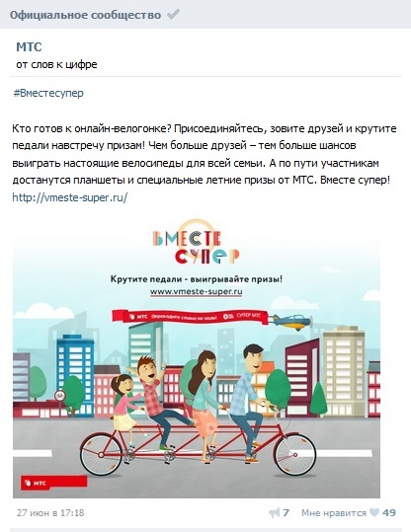Click the heart icon to like post
Image resolution: width=411 pixels, height=532 pixels.
(374, 512)
